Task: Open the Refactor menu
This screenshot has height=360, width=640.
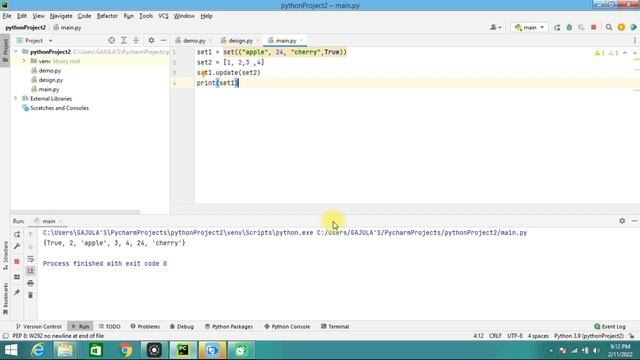Action: (107, 16)
